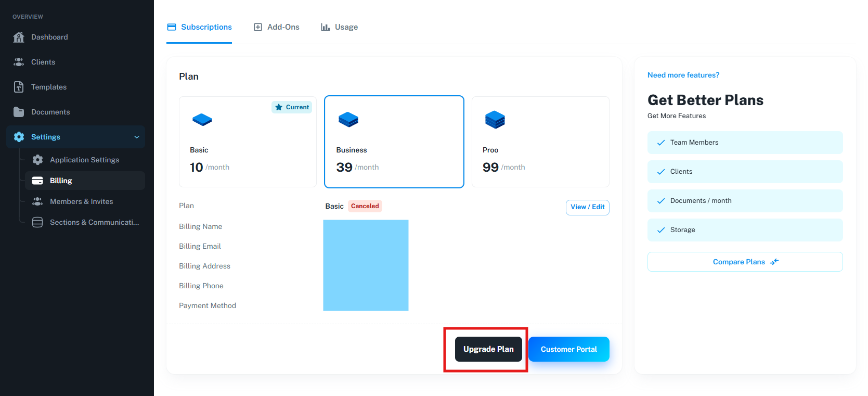
Task: Open the Usage tab
Action: 340,27
